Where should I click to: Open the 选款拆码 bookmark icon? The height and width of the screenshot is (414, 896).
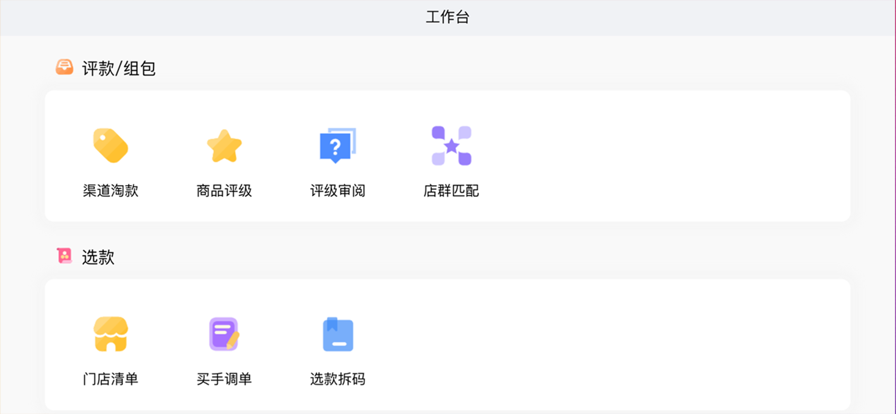[x=338, y=334]
